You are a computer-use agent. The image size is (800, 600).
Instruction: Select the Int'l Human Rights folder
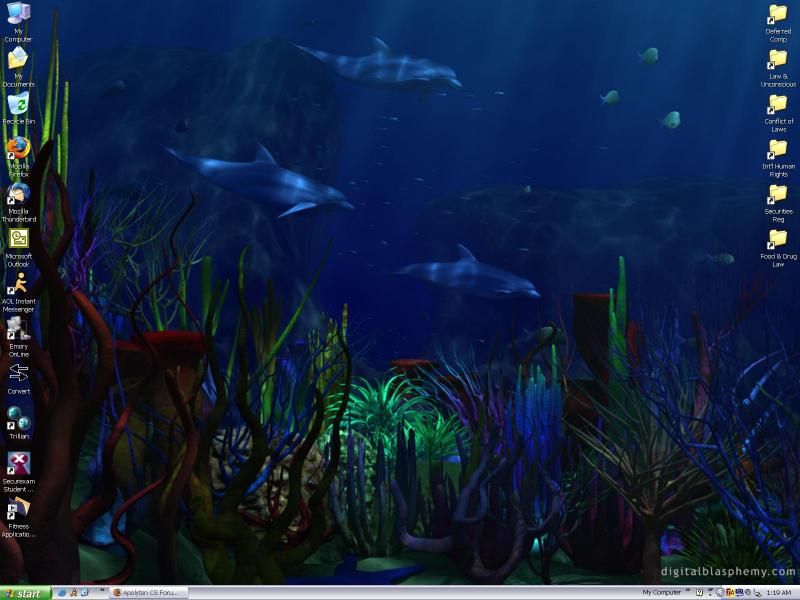tap(778, 158)
